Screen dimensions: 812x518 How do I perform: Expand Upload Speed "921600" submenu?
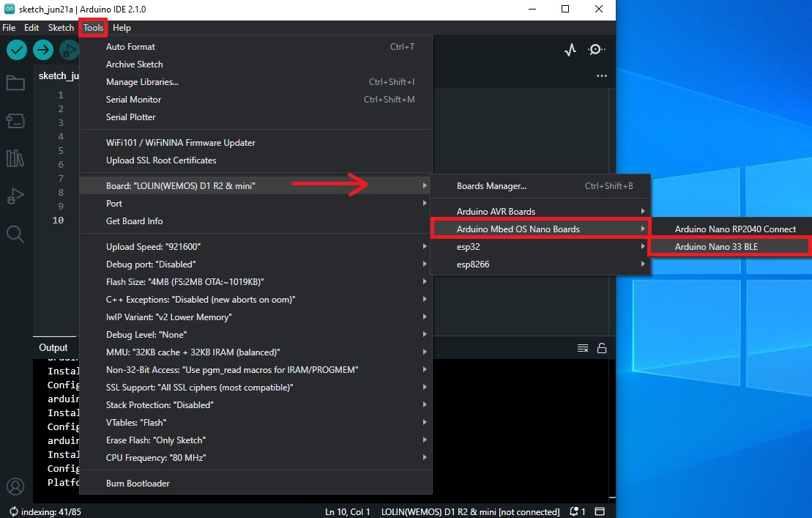pyautogui.click(x=256, y=247)
